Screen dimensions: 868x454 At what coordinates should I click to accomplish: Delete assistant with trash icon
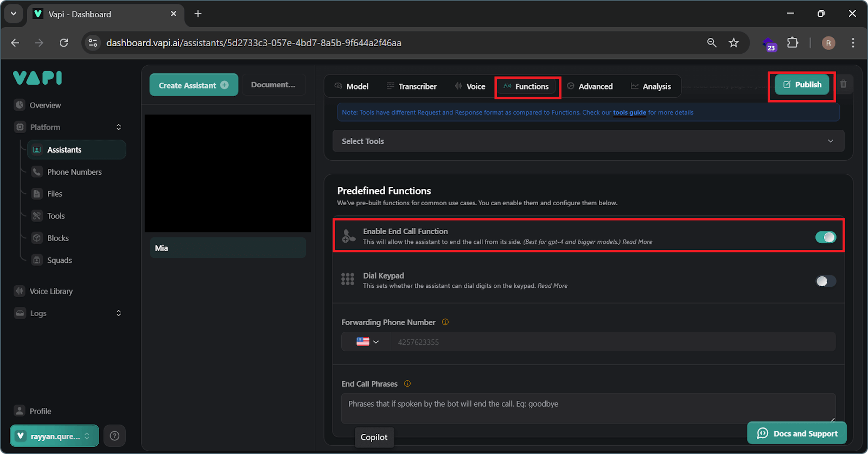point(844,84)
